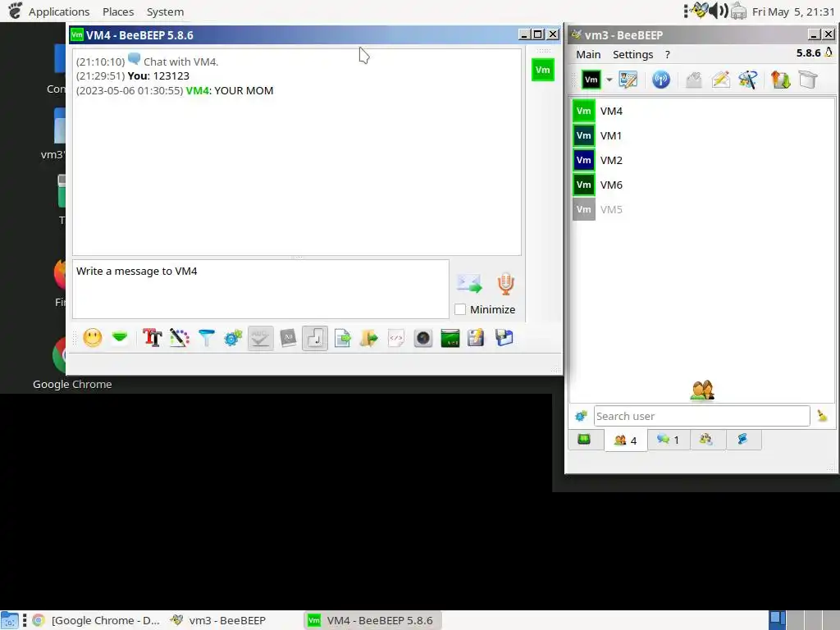Clear search with the broom icon
The width and height of the screenshot is (840, 630).
tap(822, 416)
